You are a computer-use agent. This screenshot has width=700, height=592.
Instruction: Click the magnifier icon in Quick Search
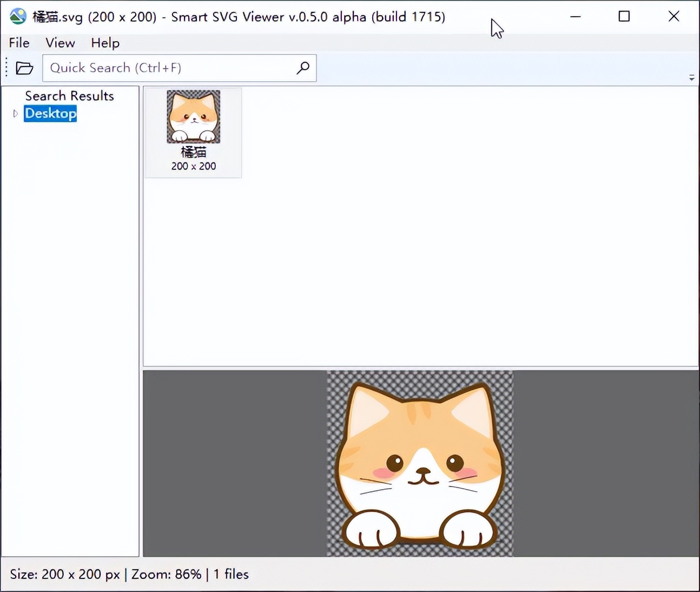click(x=303, y=68)
